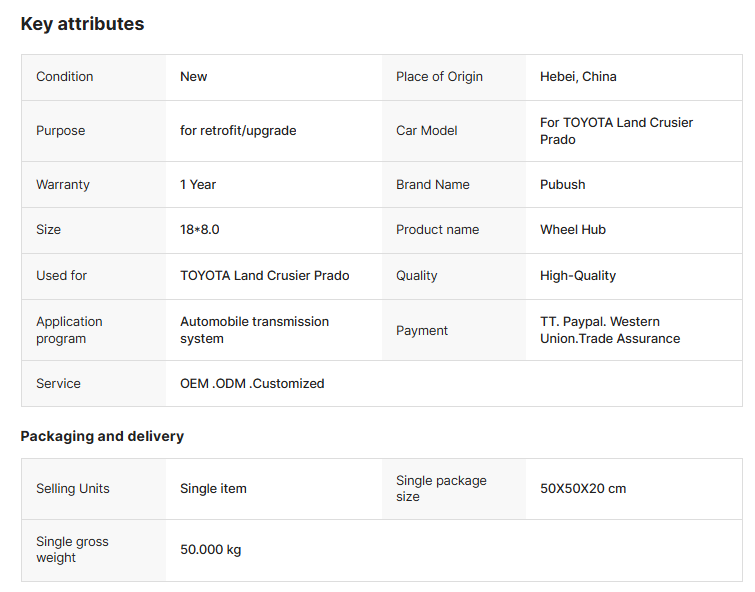Click the Packaging and delivery heading
Image resolution: width=755 pixels, height=592 pixels.
102,437
